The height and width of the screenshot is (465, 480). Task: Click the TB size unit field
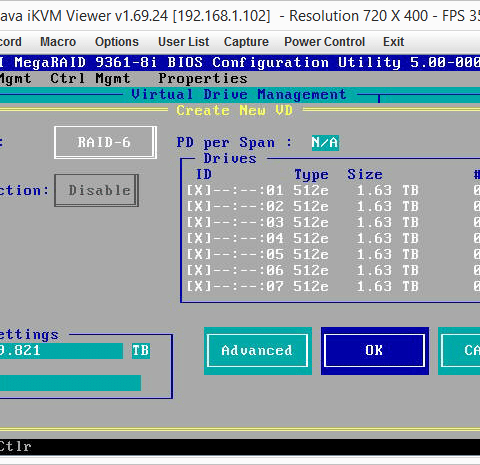pos(141,351)
